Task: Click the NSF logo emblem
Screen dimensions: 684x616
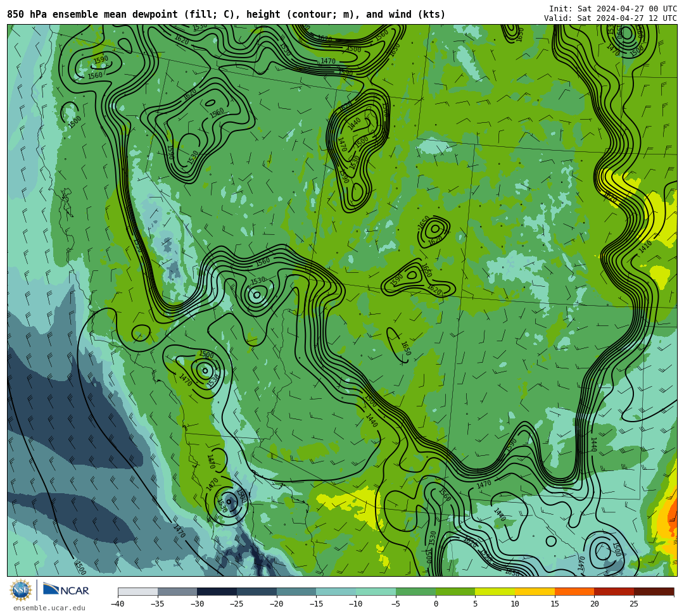Action: click(20, 591)
